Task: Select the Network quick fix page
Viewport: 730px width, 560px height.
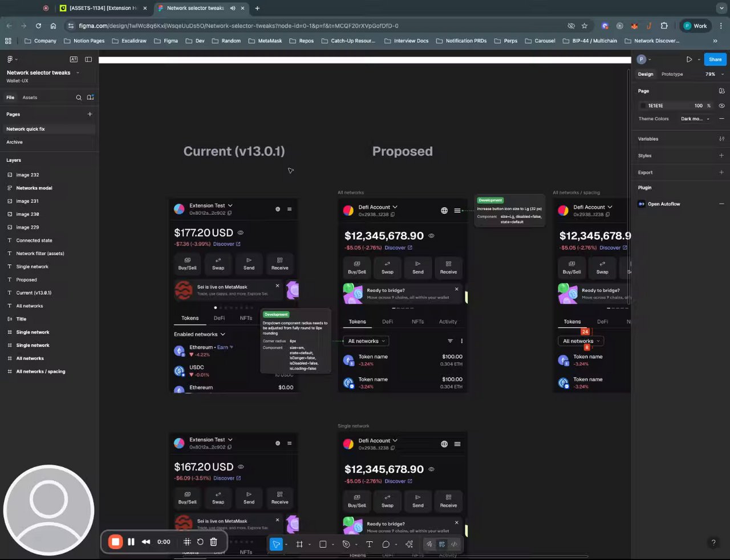Action: (26, 129)
